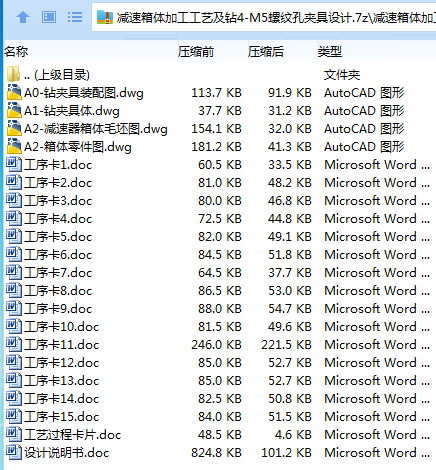
Task: Click the DWG icon of A0-钻夹具装配图
Action: (x=14, y=92)
